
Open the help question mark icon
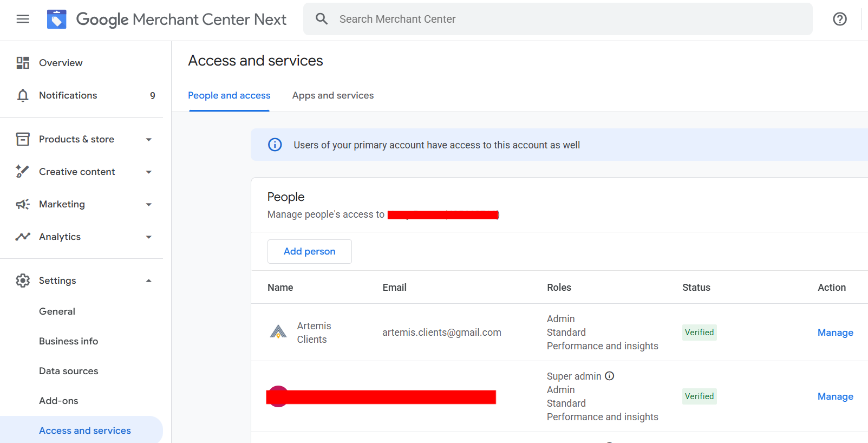click(x=839, y=19)
